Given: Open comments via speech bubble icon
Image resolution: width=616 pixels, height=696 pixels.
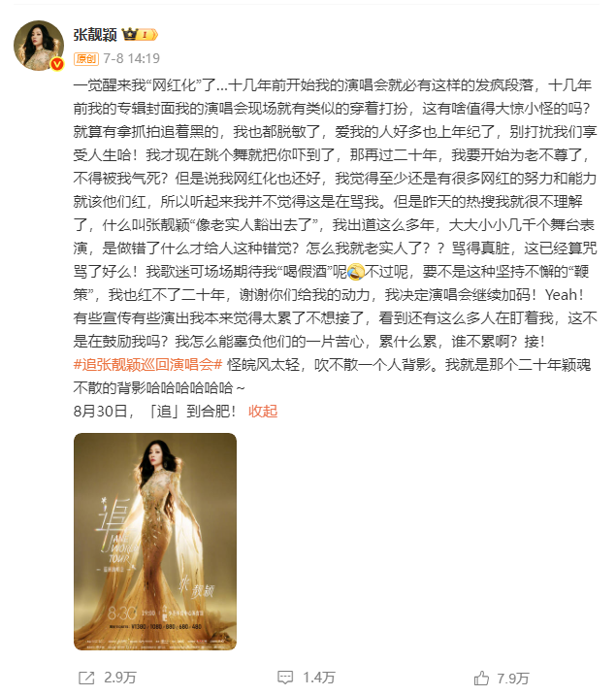Looking at the screenshot, I should click(x=285, y=678).
